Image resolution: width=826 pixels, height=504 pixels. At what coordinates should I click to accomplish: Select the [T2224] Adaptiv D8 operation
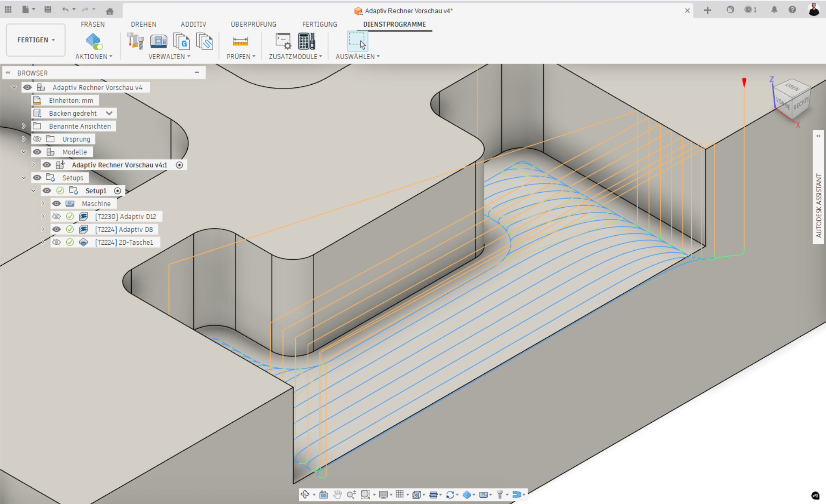point(124,229)
